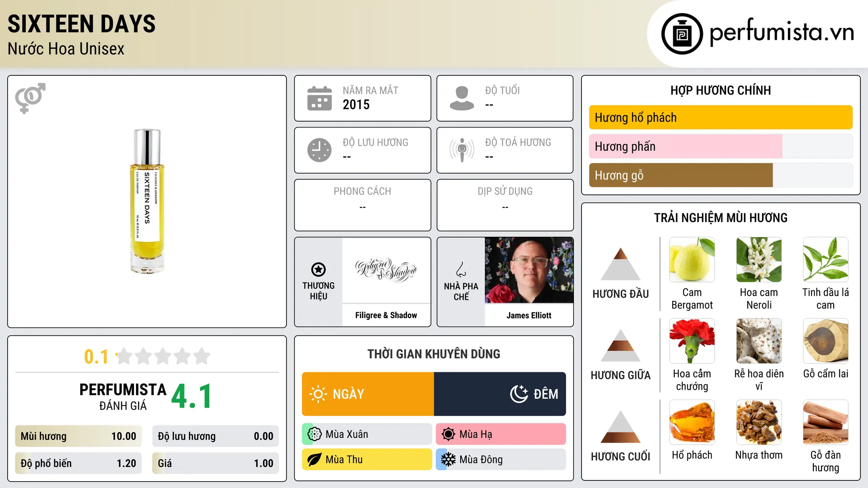
Task: Click the sun icon in the Ngày bar
Action: coord(318,394)
